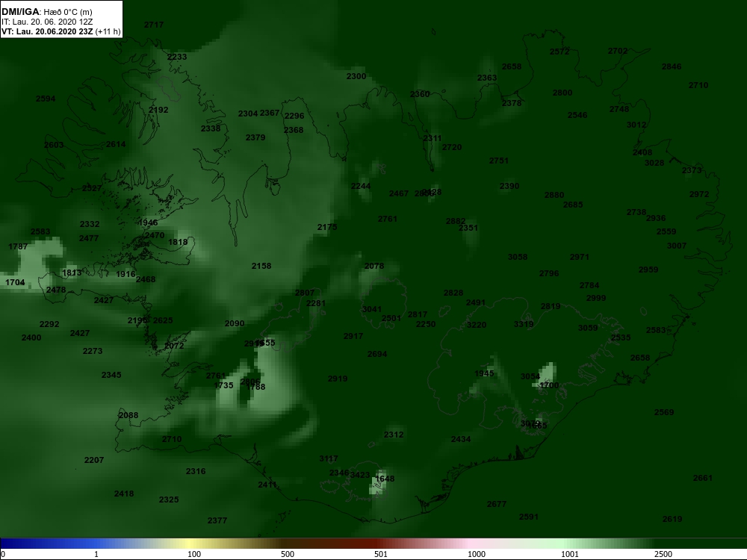Click the map value 1787
This screenshot has height=560, width=747.
tap(18, 246)
